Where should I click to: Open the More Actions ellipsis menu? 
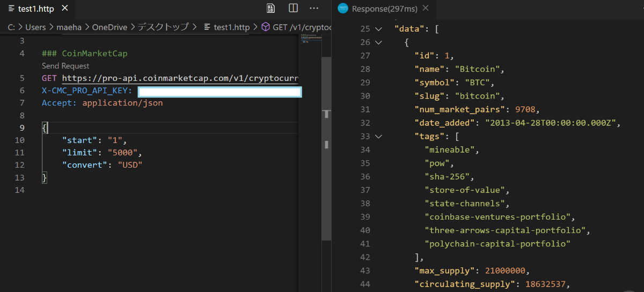click(x=314, y=8)
